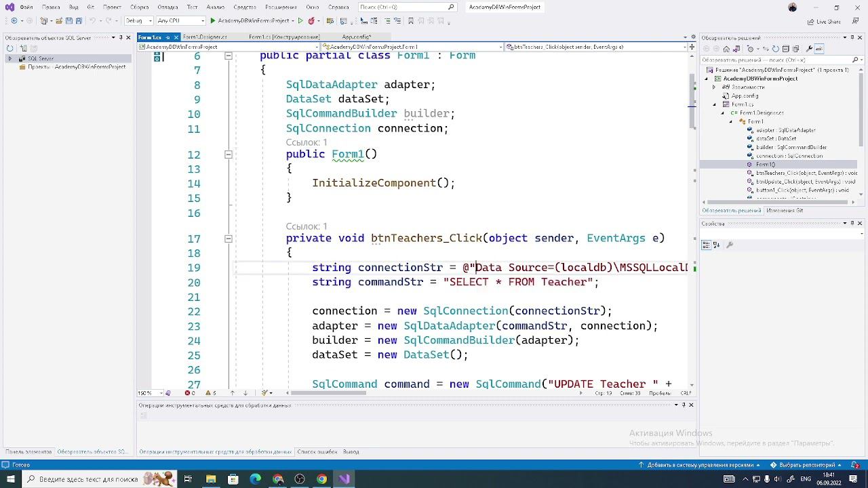
Task: Open the Вывод bottom tab
Action: click(x=351, y=451)
